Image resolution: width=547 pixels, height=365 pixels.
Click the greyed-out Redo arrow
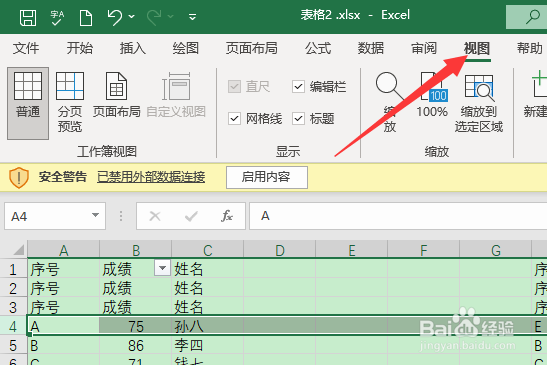[x=154, y=17]
